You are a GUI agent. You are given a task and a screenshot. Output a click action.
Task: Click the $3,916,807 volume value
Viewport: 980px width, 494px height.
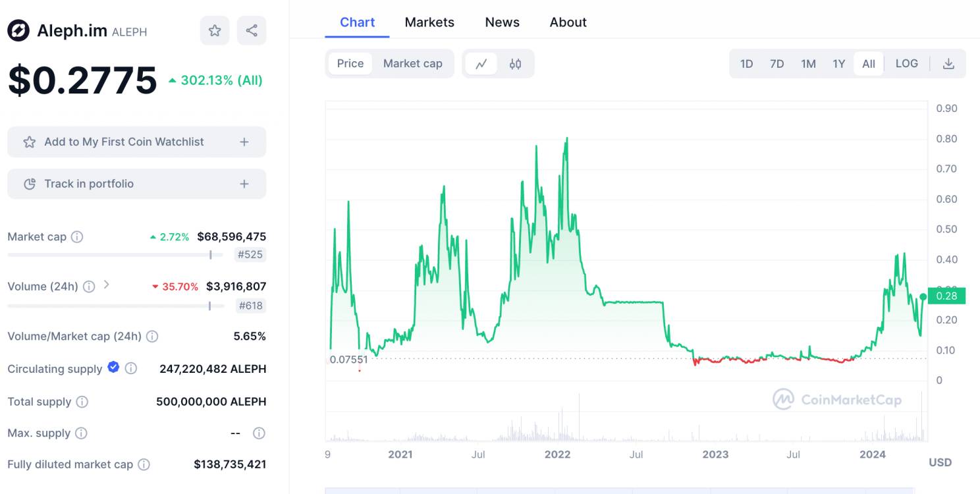pos(236,287)
